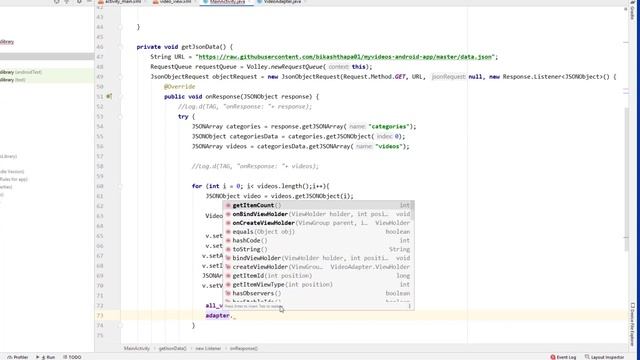The width and height of the screenshot is (640, 360).
Task: Open the Device File Explorer side tab
Action: (633, 324)
